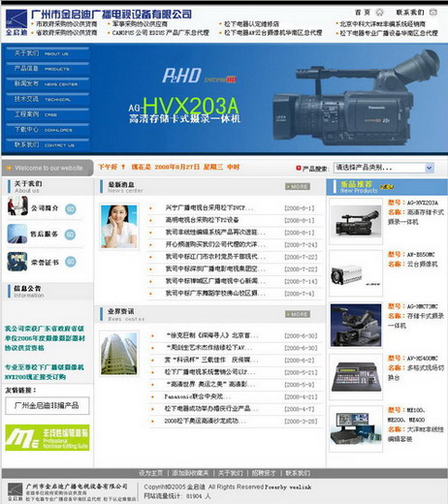448x504 pixels.
Task: Click the GO icon beside 荣誉证书
Action: click(71, 262)
